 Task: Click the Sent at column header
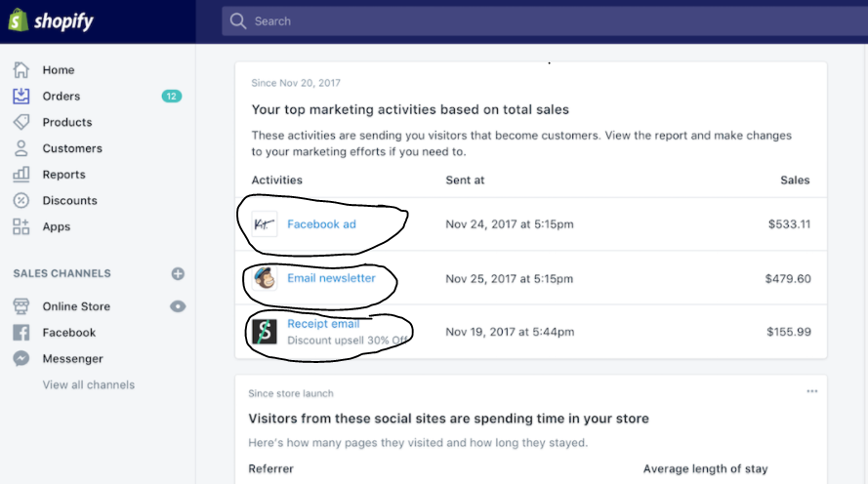465,180
